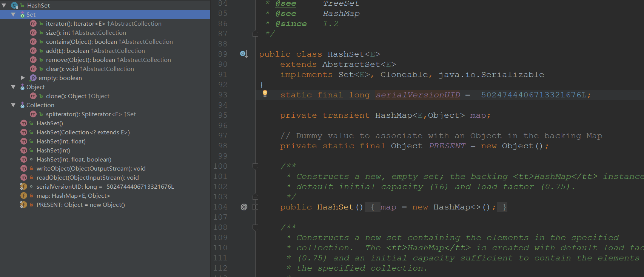Collapse the Collection node arrow
This screenshot has width=644, height=277.
pyautogui.click(x=13, y=105)
